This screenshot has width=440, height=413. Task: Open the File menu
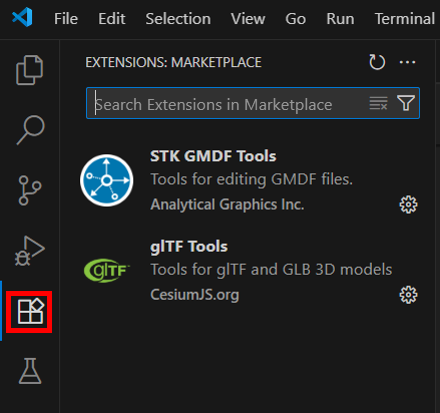(66, 18)
